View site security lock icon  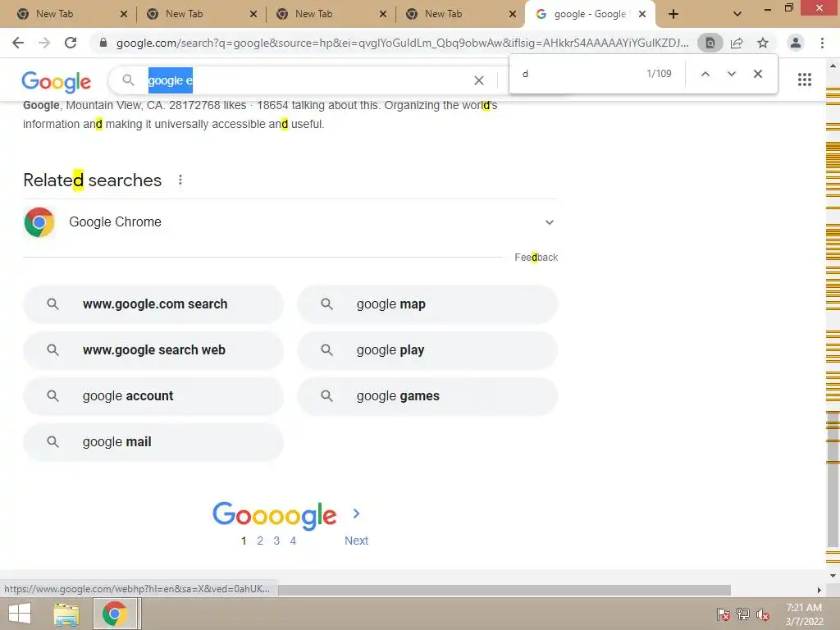pos(103,43)
